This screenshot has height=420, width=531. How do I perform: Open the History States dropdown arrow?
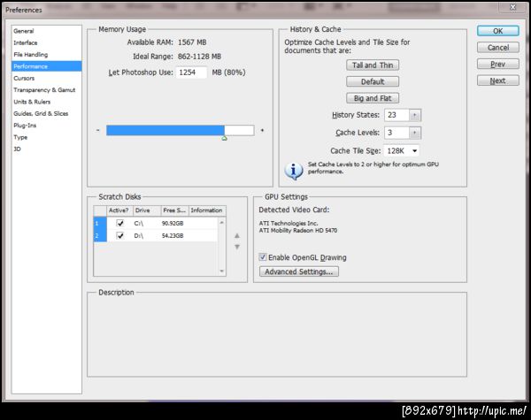pyautogui.click(x=415, y=115)
